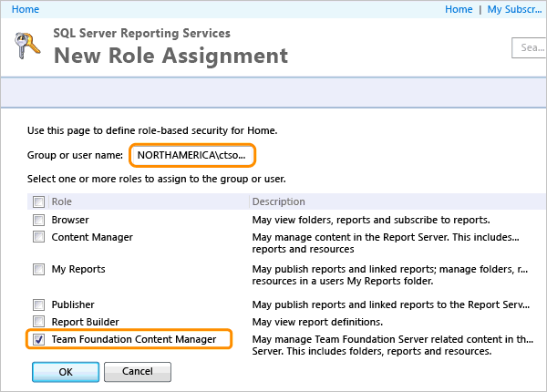Click into the Search box
The width and height of the screenshot is (547, 392).
point(530,47)
